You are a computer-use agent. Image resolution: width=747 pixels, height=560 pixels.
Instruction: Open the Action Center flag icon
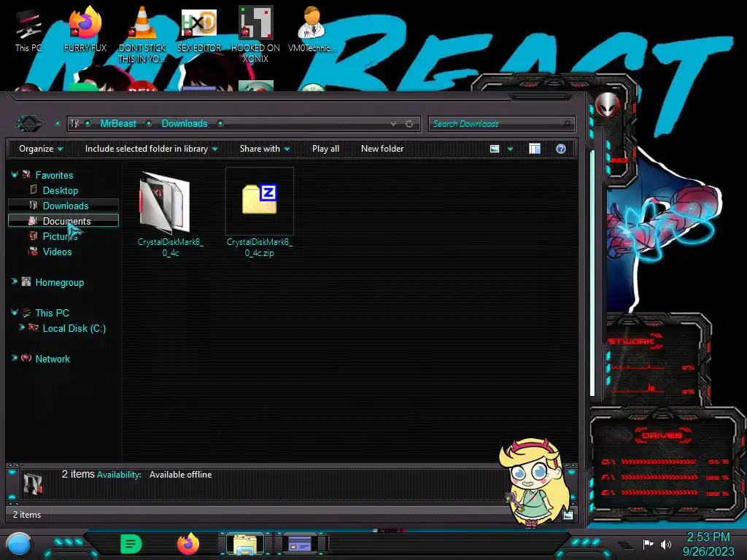(648, 544)
